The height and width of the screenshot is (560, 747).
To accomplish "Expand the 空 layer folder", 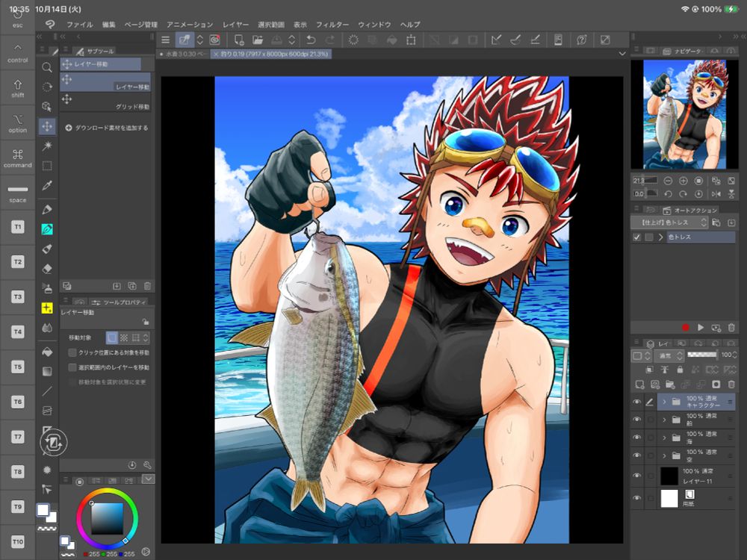I will (x=664, y=455).
